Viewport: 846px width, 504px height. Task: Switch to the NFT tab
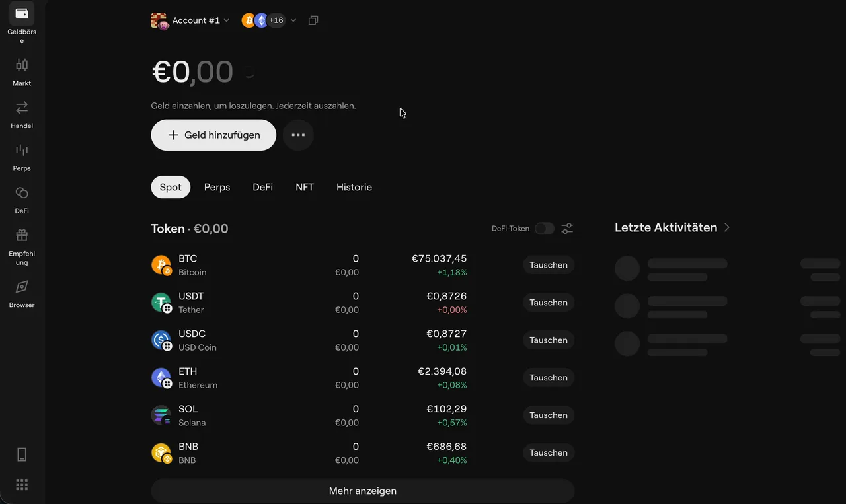click(305, 187)
